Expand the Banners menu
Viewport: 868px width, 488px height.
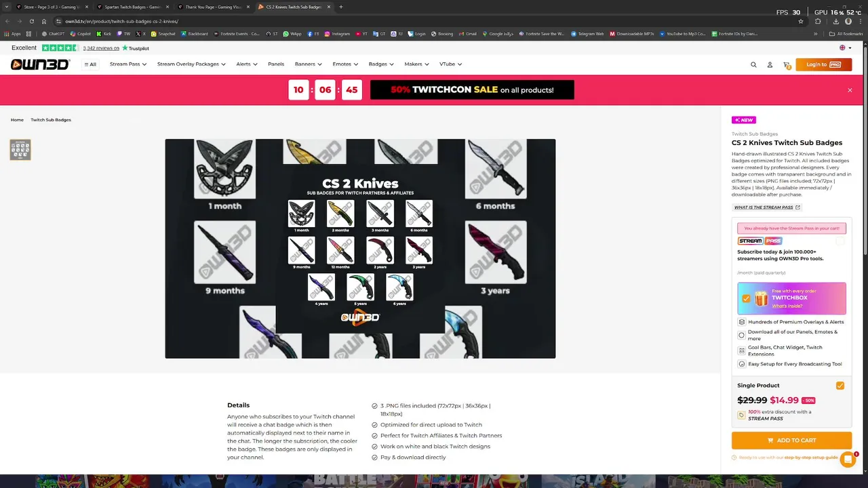coord(308,64)
